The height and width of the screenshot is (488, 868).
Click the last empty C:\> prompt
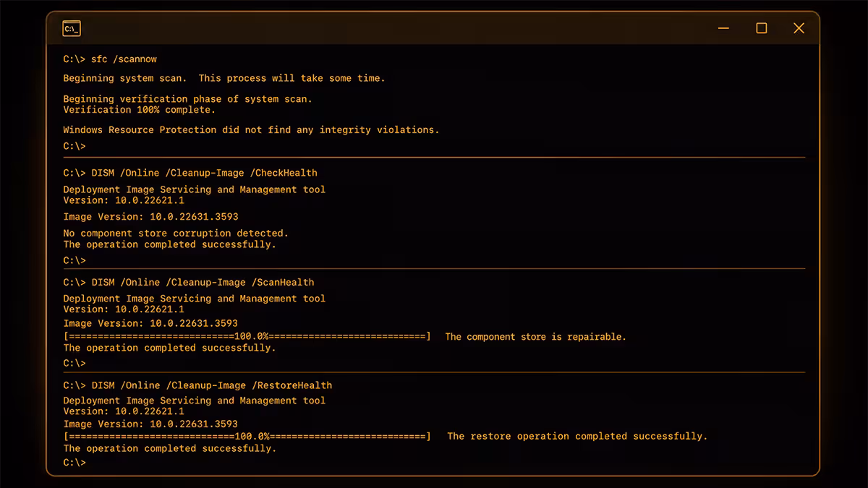point(75,463)
